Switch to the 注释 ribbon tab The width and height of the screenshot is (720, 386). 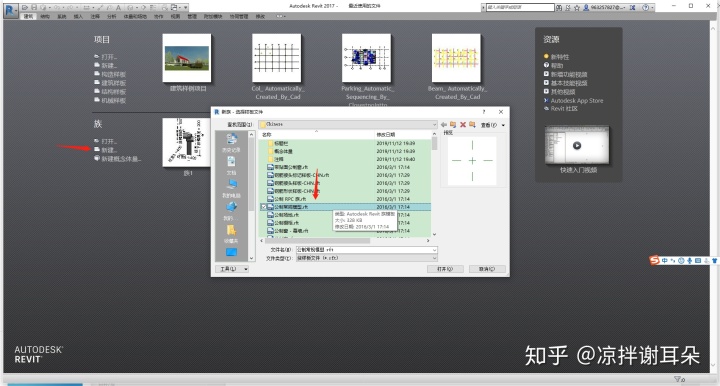tap(95, 17)
